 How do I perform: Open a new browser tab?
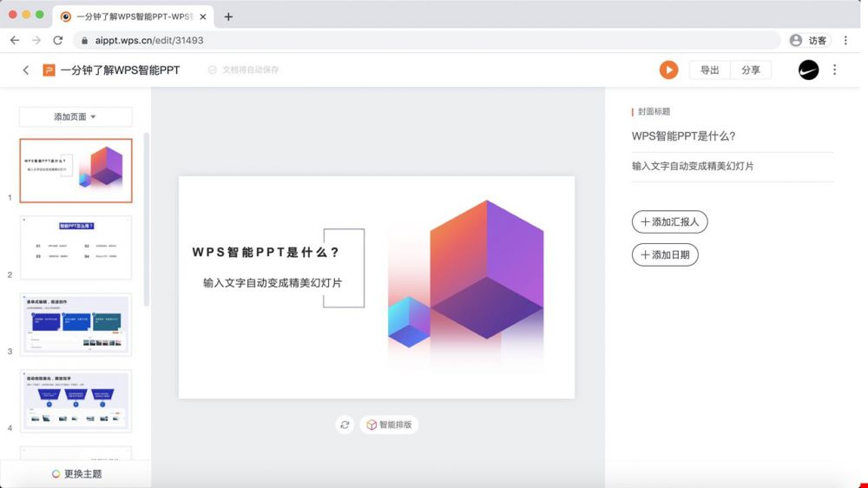point(228,16)
